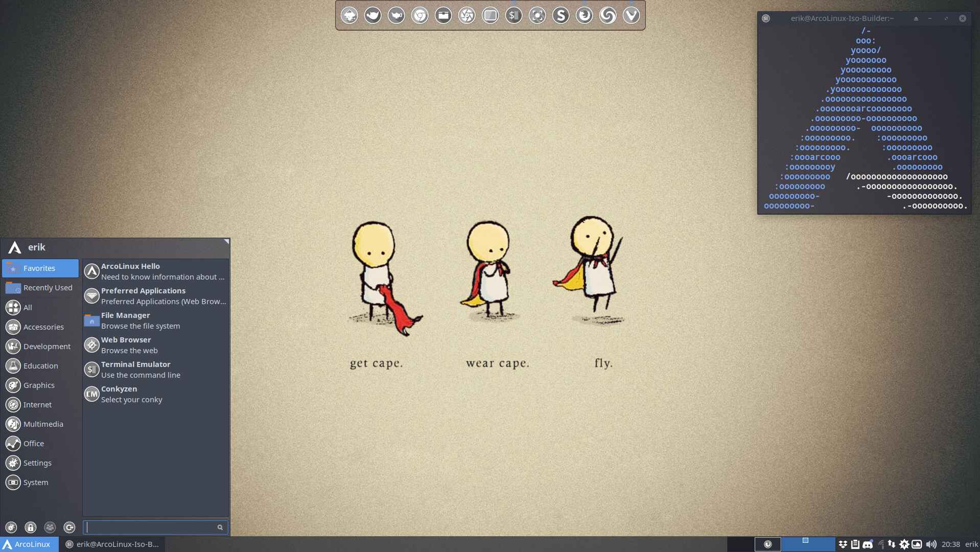Show All applications category
Screen dimensions: 980x552
40,307
